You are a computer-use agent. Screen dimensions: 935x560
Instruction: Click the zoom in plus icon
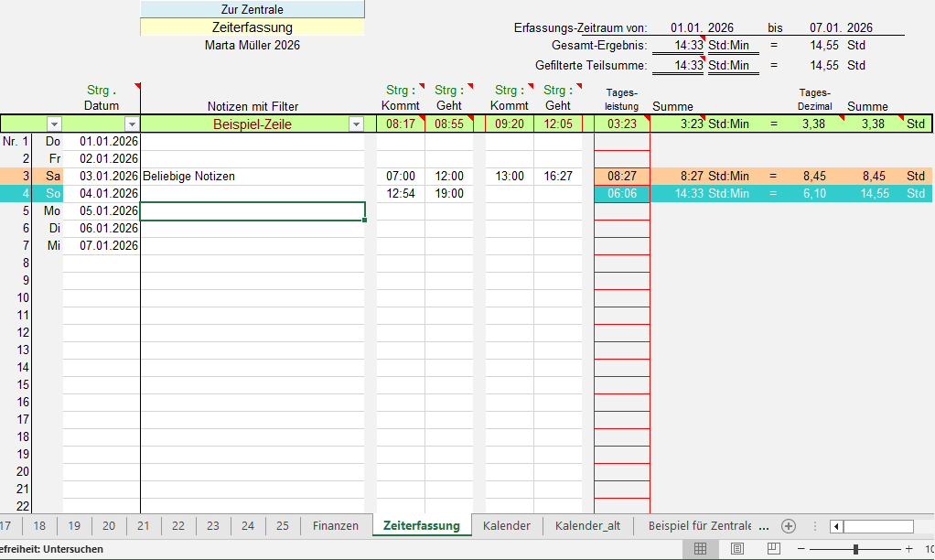(908, 549)
